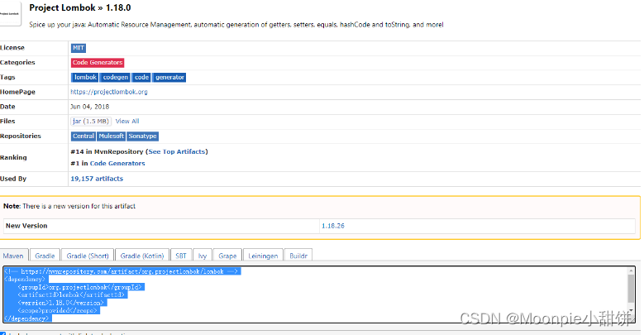644x335 pixels.
Task: Open the Central repository badge
Action: click(83, 136)
